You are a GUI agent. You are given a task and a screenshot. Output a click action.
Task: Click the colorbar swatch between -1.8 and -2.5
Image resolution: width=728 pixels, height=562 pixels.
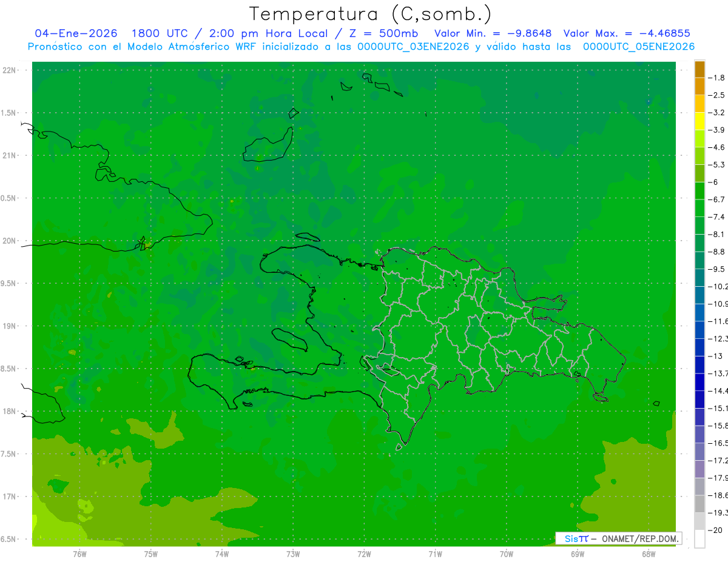coord(699,87)
